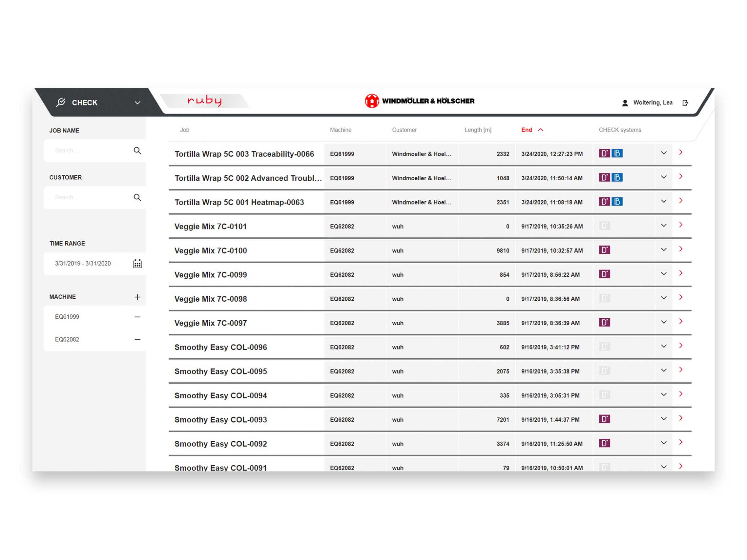Expand row details for Veggie Mix 7C-0099
Viewport: 747px width, 560px height.
(663, 274)
